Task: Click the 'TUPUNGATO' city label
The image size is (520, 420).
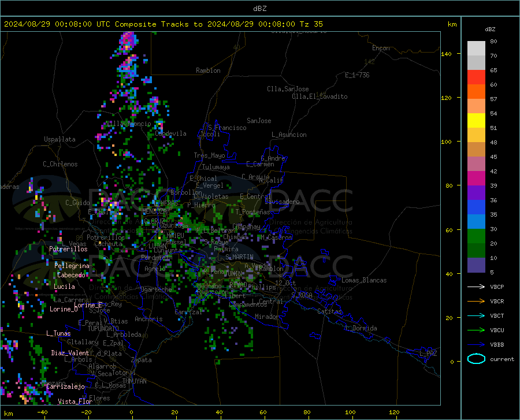Action: tap(103, 329)
